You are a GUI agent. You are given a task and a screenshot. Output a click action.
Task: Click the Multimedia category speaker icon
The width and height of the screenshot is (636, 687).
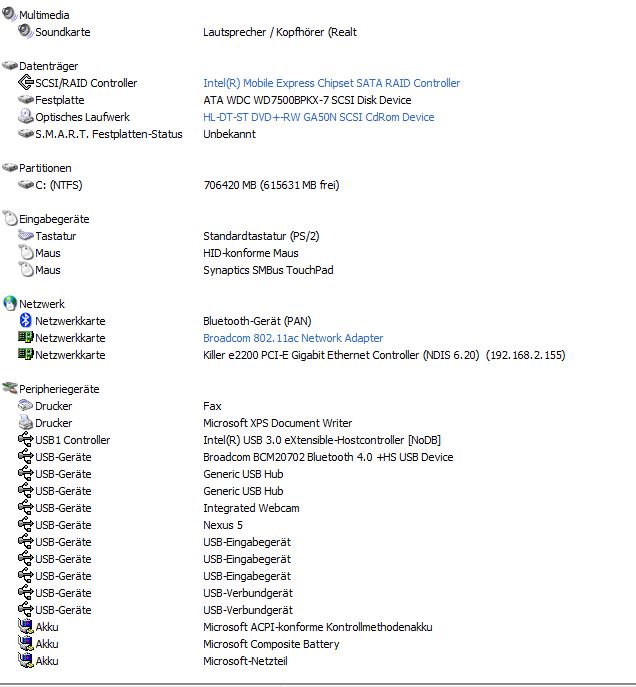tap(9, 14)
